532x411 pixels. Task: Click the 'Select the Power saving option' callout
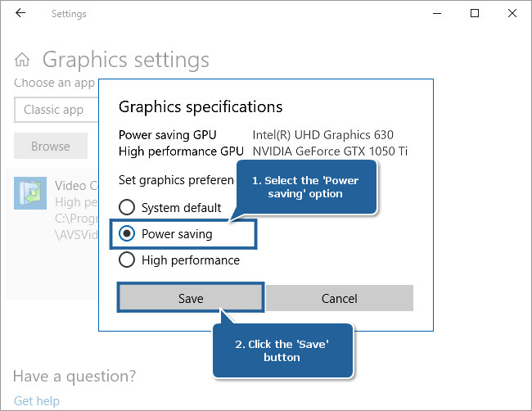pyautogui.click(x=306, y=187)
